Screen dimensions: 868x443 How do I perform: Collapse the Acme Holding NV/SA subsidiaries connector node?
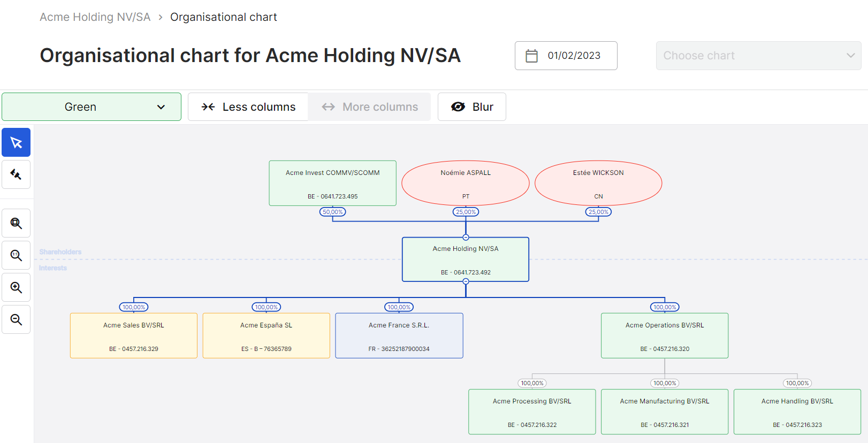465,282
